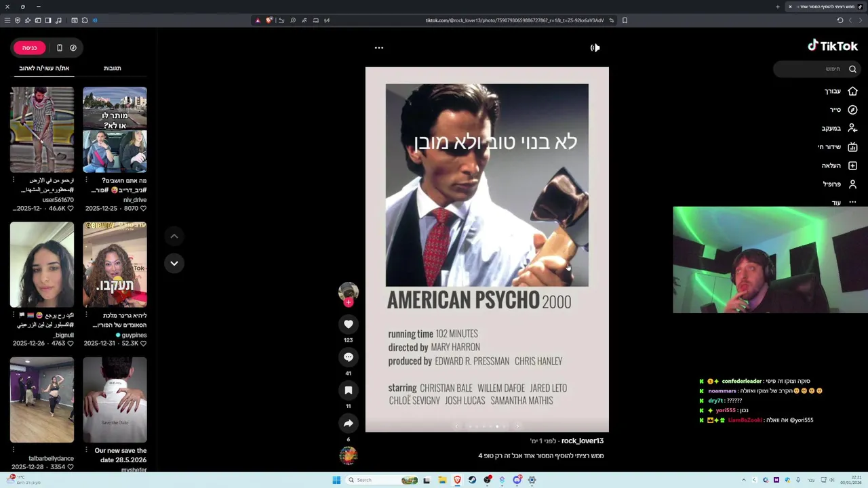Open Discord from the taskbar
Viewport: 868px width, 488px height.
coord(517,480)
